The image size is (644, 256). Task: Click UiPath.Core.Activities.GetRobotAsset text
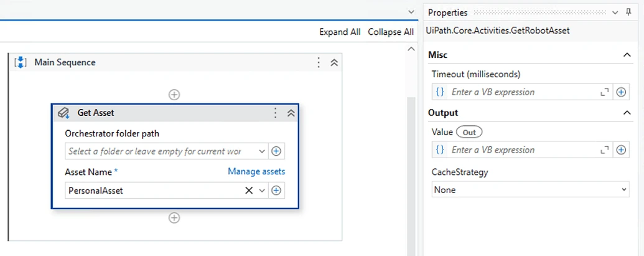498,31
